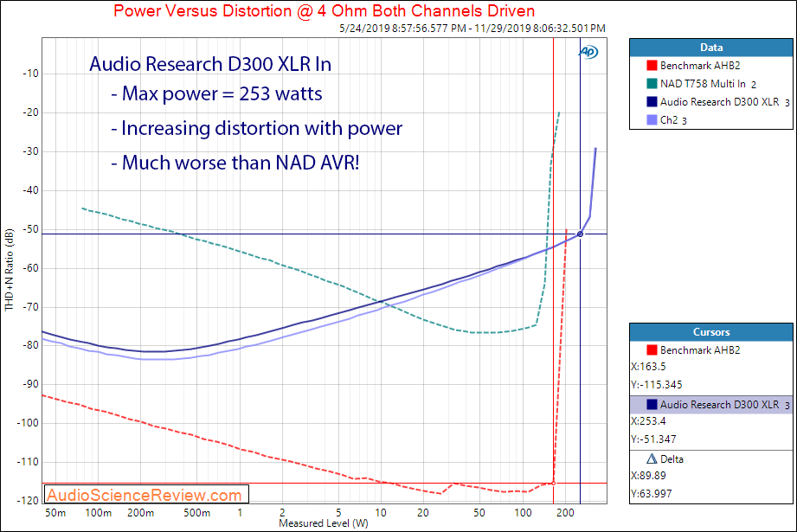797x532 pixels.
Task: Click the Y:-115.345 cursor value
Action: (x=657, y=385)
